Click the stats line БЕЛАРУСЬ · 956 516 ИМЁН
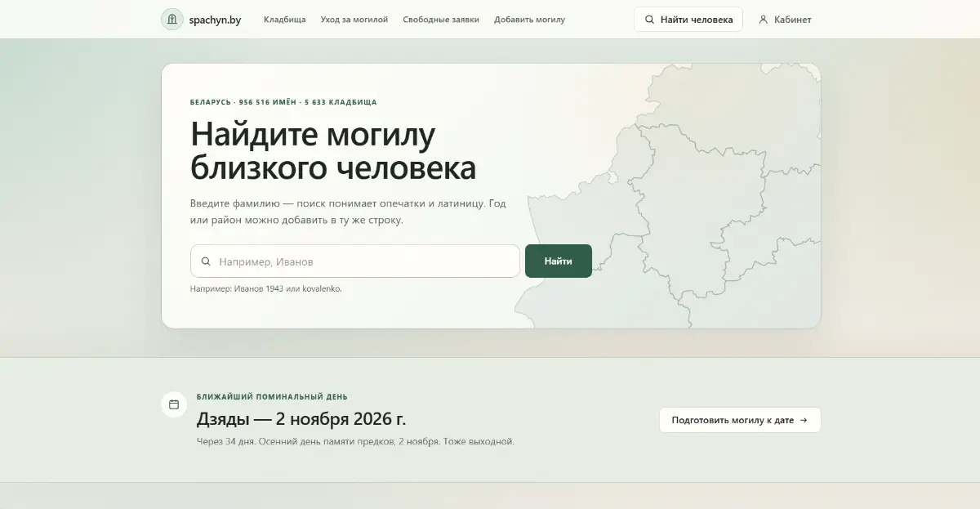 tap(283, 102)
